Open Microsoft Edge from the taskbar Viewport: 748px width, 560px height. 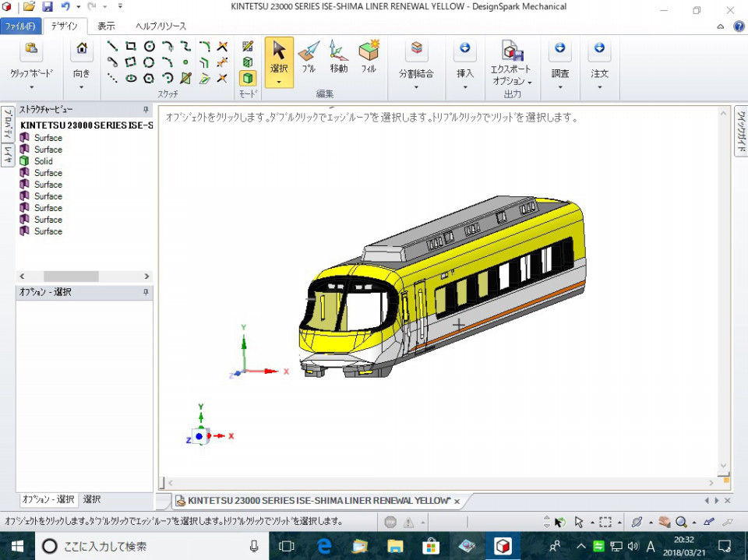tap(324, 546)
